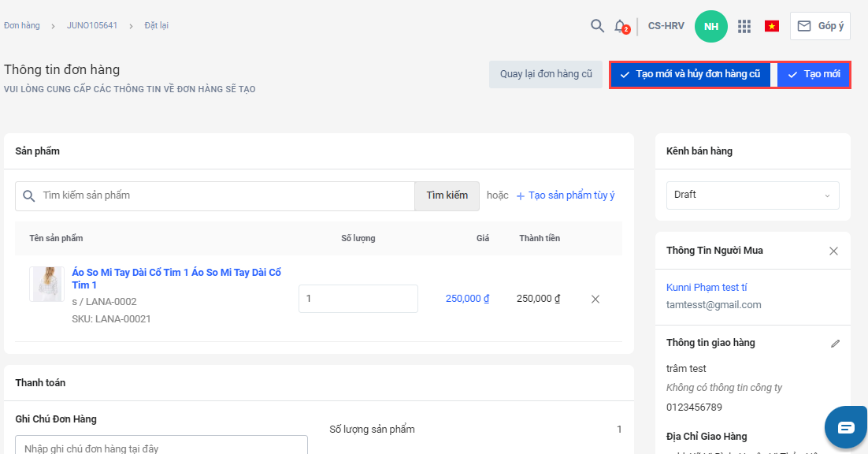The image size is (868, 454).
Task: Click Quay lại đơn hàng cũ button
Action: pos(546,74)
